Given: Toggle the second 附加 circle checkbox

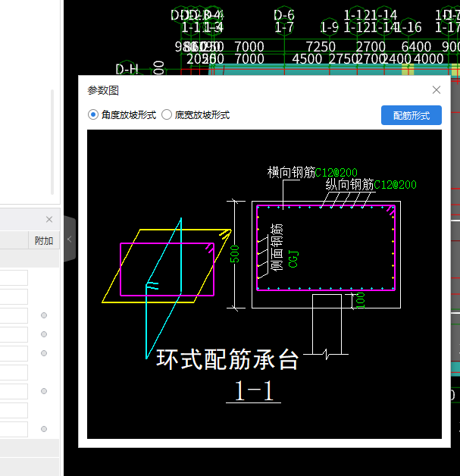Looking at the screenshot, I should coord(44,334).
